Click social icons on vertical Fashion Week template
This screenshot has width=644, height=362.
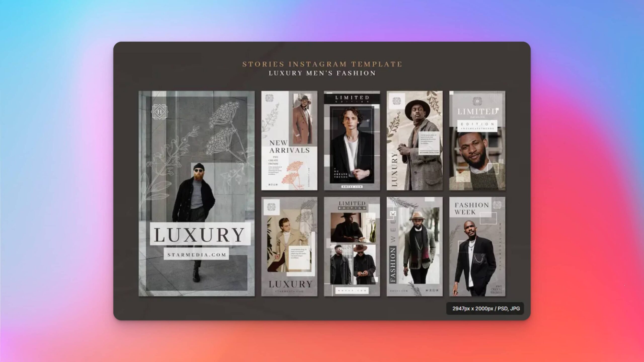[x=432, y=290]
